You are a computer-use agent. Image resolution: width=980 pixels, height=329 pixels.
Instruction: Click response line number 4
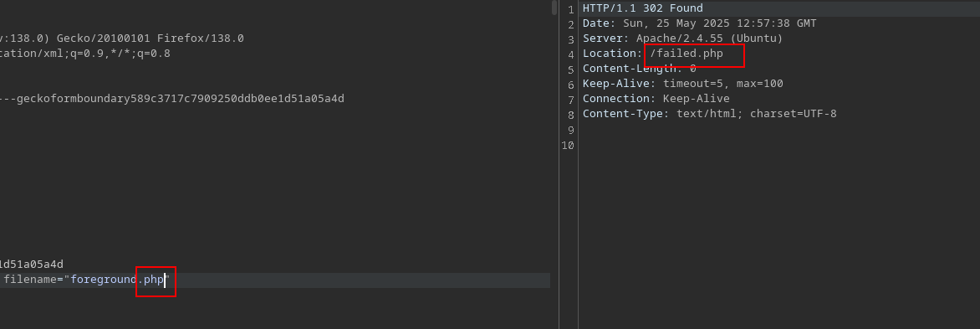pos(570,55)
